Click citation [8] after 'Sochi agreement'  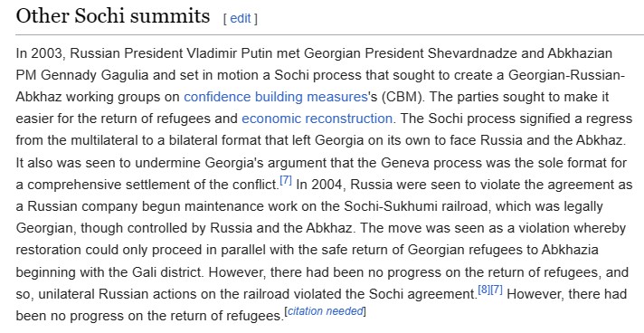tap(484, 290)
